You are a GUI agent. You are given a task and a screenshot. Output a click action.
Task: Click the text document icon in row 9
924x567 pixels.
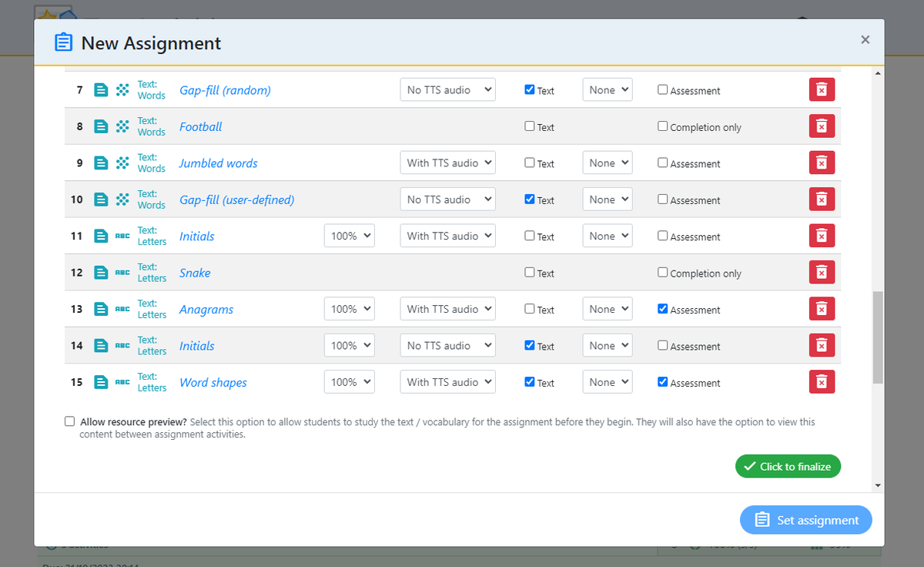101,163
